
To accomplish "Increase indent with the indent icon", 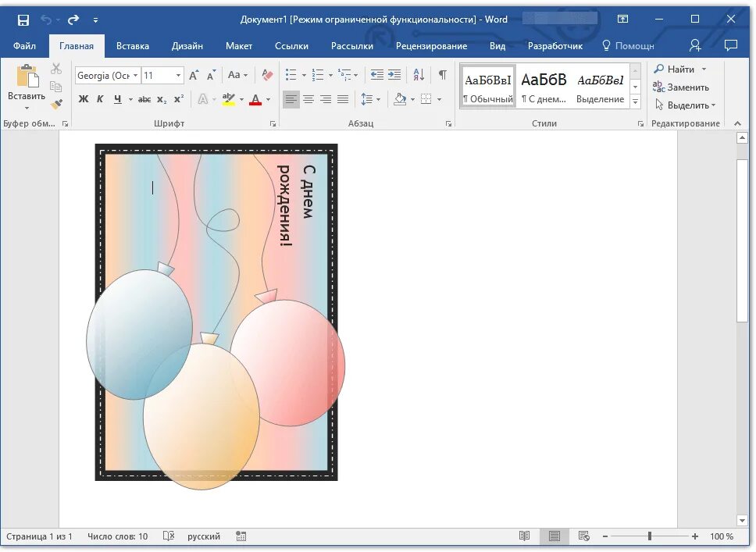I will (x=394, y=75).
